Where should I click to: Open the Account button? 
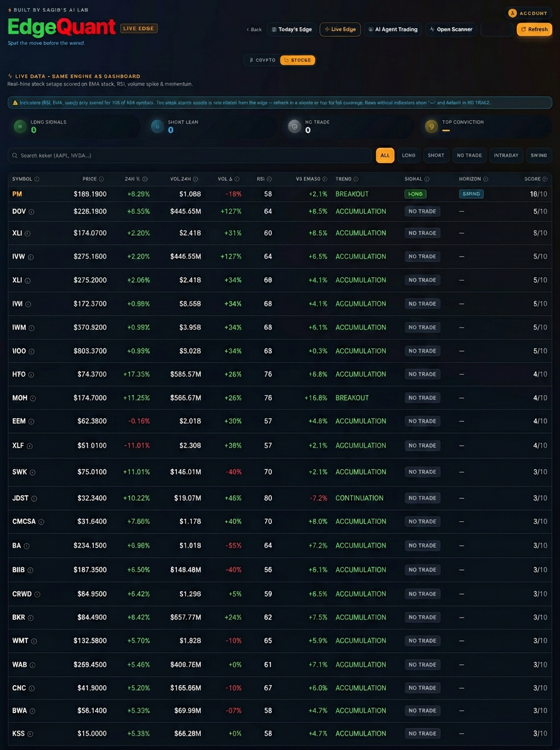click(x=529, y=13)
